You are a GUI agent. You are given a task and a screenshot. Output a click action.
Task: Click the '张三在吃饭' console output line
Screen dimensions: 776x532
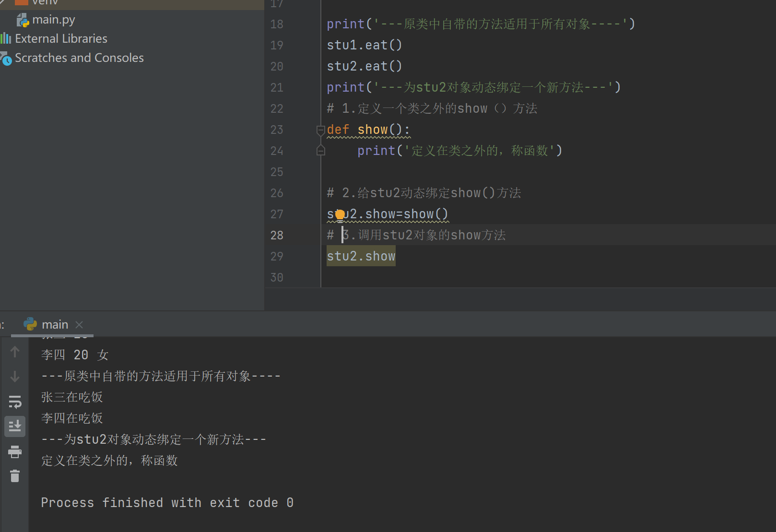tap(72, 397)
